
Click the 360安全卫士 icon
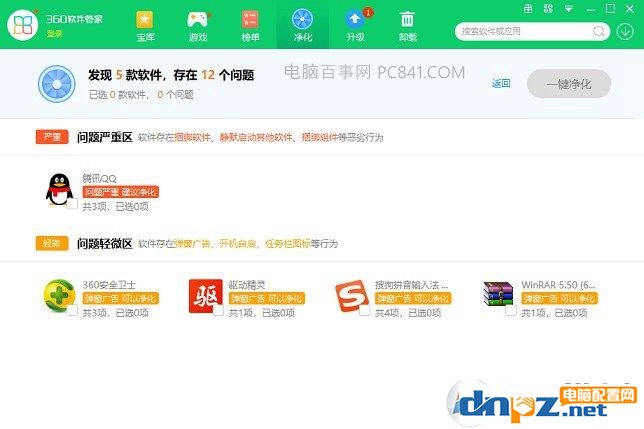pyautogui.click(x=60, y=296)
